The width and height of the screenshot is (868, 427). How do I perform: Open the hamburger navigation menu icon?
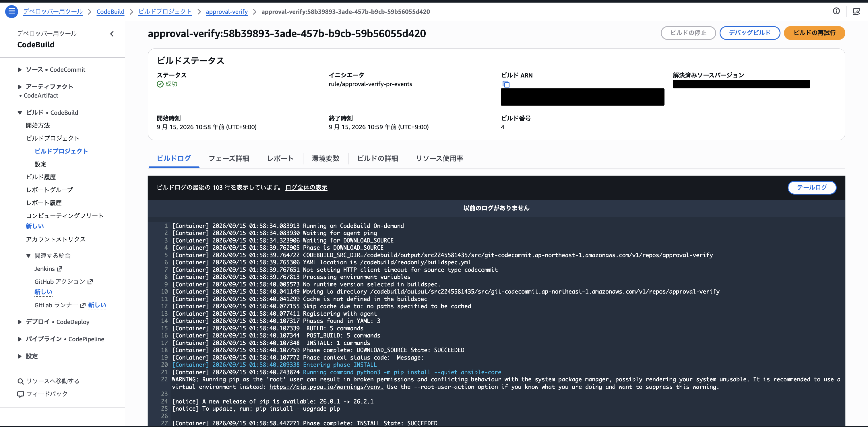11,11
